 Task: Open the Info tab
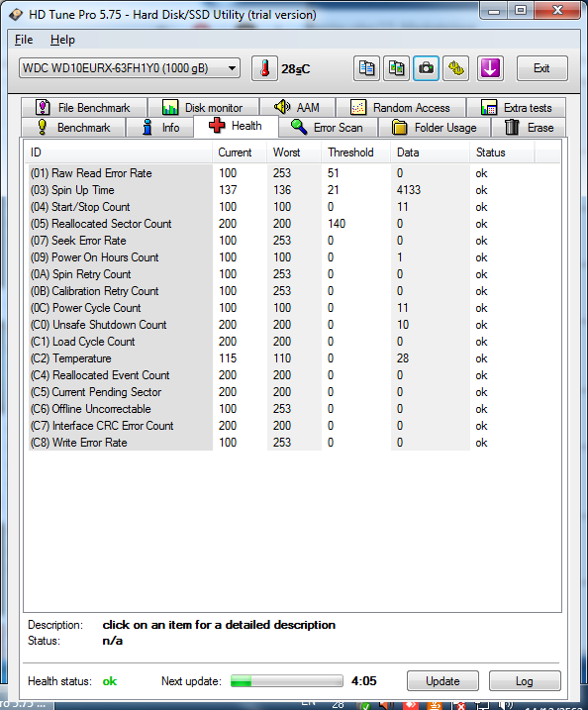[x=159, y=128]
